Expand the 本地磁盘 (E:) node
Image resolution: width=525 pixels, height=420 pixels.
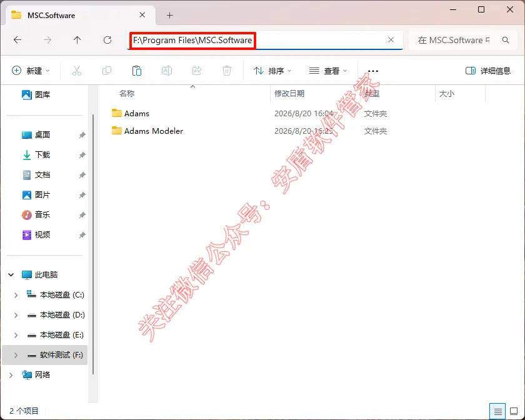coord(16,335)
